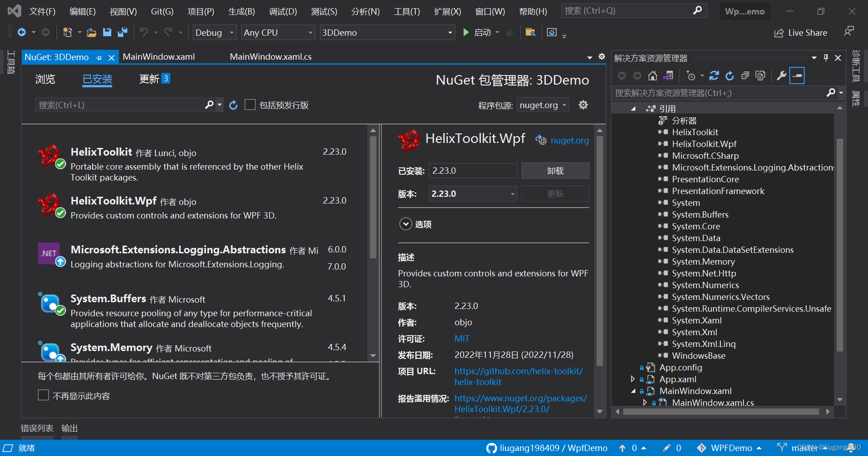868x456 pixels.
Task: Open the Git(G) menu
Action: pos(162,11)
